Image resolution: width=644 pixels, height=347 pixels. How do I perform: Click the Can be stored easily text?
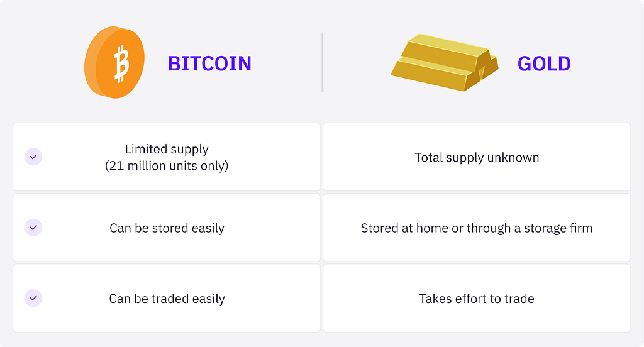(167, 228)
